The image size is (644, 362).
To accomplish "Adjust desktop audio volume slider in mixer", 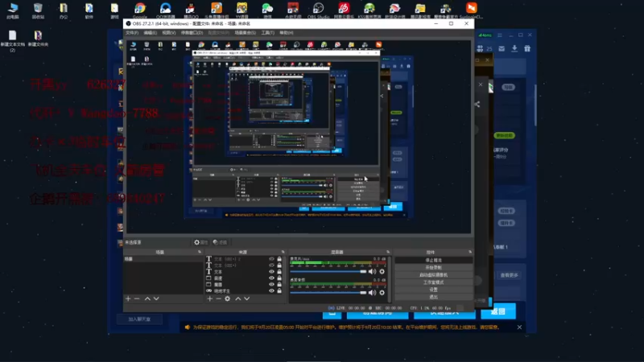I will tap(328, 293).
